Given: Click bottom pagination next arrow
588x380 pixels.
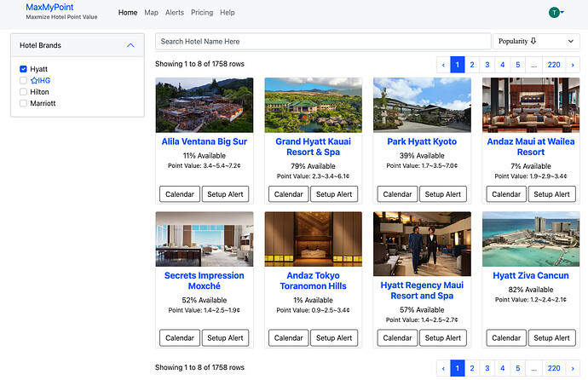Looking at the screenshot, I should tap(573, 368).
